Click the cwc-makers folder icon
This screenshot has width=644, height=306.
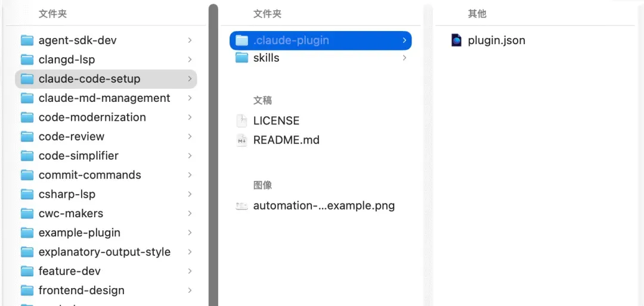click(27, 214)
